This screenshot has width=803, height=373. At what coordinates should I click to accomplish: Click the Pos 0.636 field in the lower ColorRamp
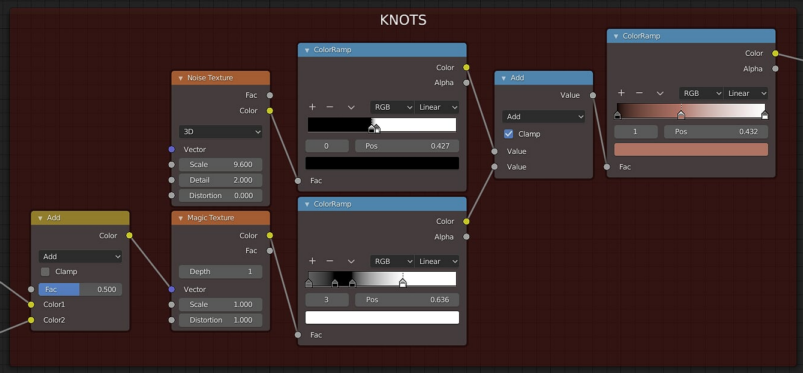point(407,300)
